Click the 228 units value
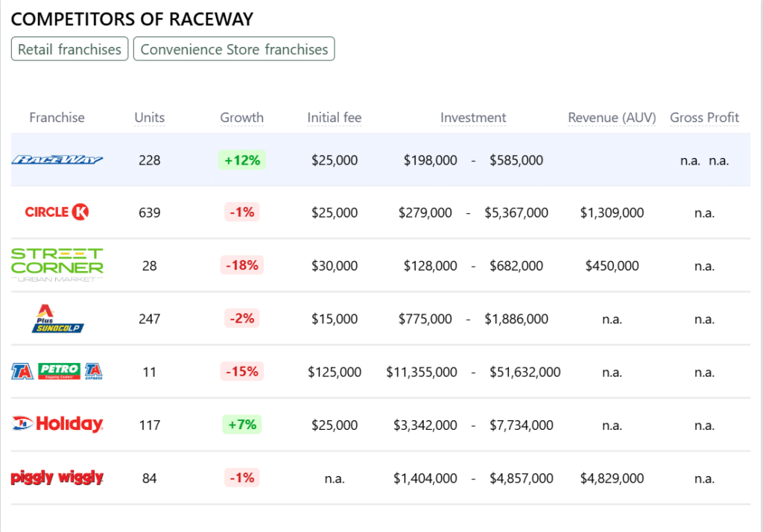This screenshot has width=763, height=532. pyautogui.click(x=149, y=160)
